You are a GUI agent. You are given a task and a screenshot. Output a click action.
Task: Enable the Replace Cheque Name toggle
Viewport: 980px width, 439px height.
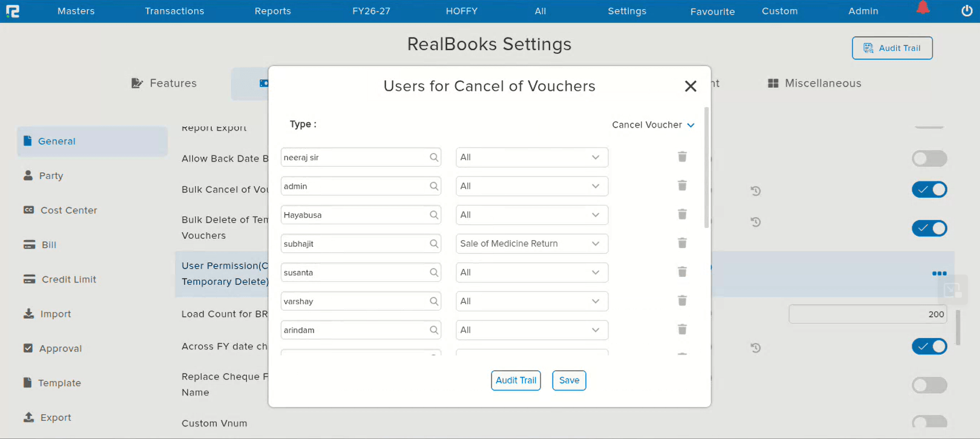tap(929, 385)
